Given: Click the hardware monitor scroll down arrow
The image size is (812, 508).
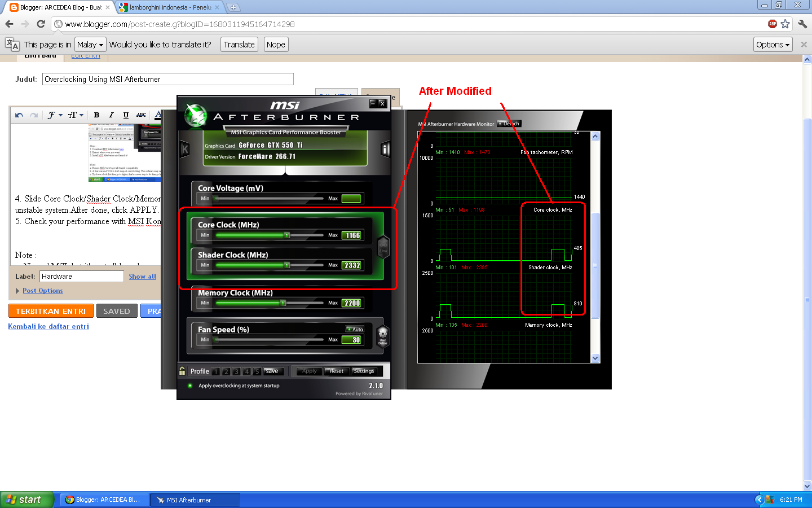Looking at the screenshot, I should click(595, 358).
